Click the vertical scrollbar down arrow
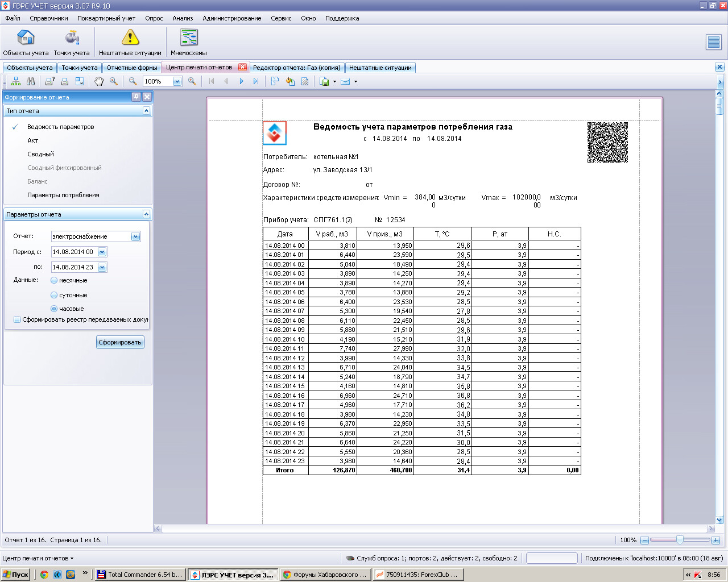Viewport: 728px width, 582px height. (x=719, y=519)
